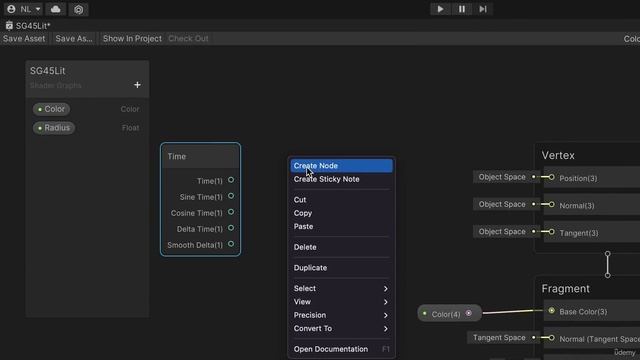Select the Time node header
Screen dimensions: 640x360
coord(200,156)
